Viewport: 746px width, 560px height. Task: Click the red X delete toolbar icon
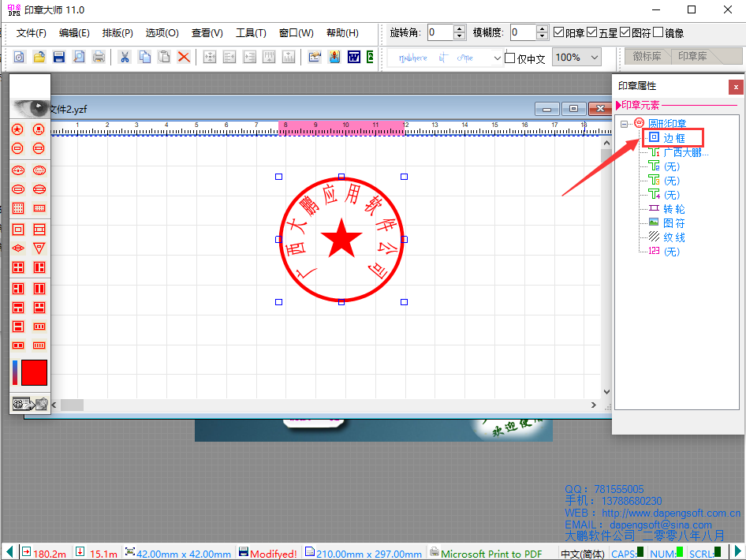tap(184, 57)
